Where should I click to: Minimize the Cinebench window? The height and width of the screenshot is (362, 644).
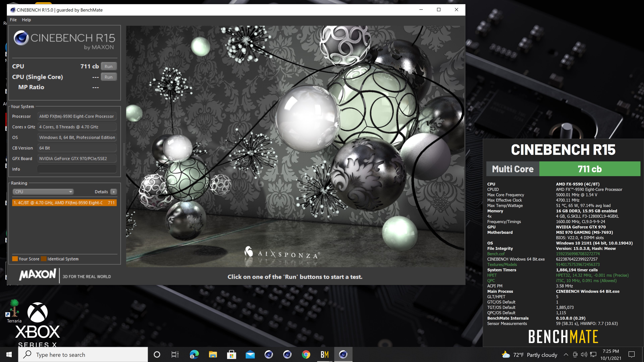point(421,10)
